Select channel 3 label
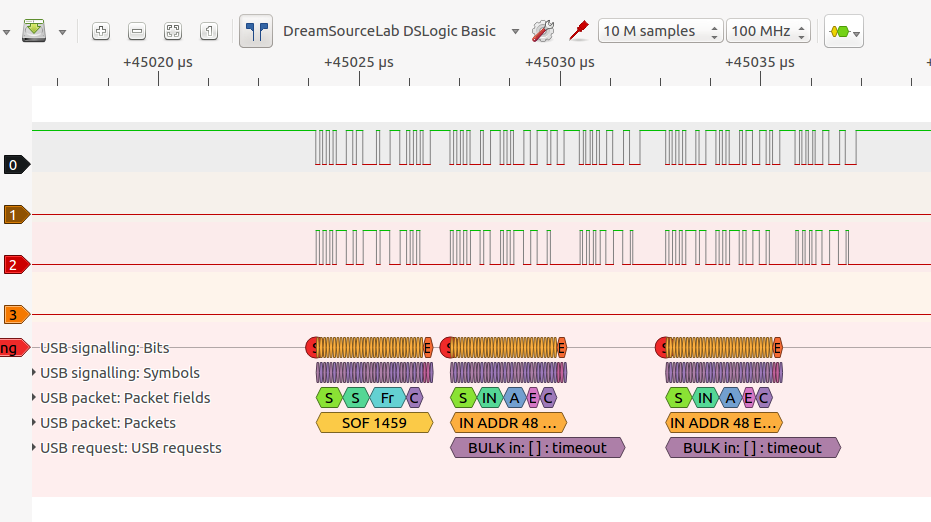This screenshot has width=931, height=522. [17, 314]
